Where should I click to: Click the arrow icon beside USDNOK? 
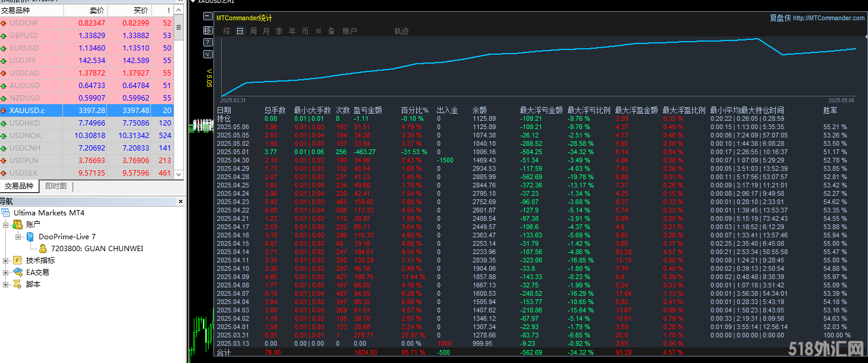pyautogui.click(x=4, y=136)
